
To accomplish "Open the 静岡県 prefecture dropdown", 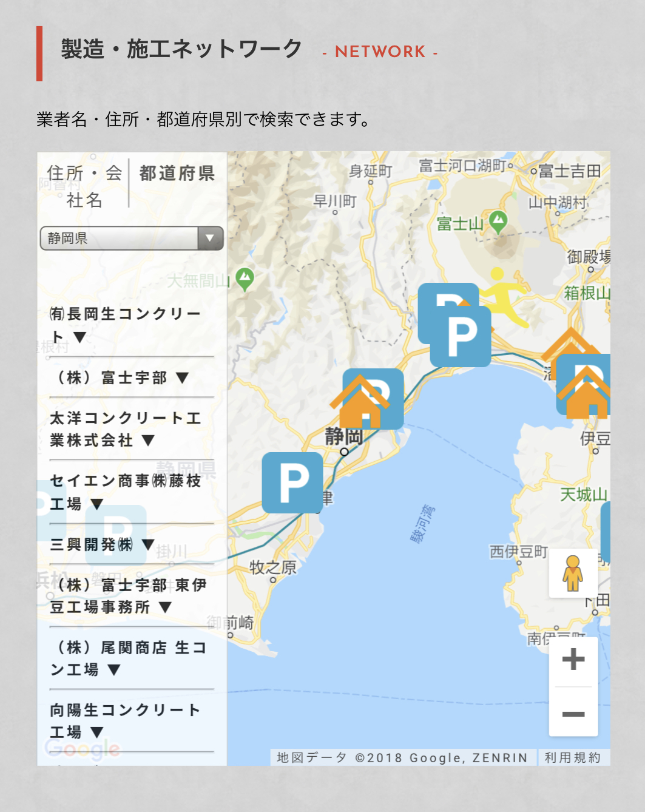I will point(132,239).
